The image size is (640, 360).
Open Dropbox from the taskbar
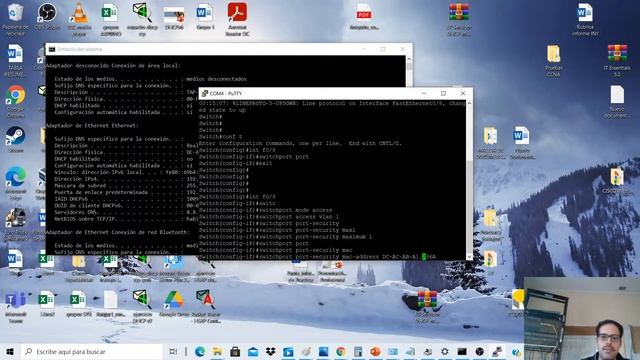270,351
